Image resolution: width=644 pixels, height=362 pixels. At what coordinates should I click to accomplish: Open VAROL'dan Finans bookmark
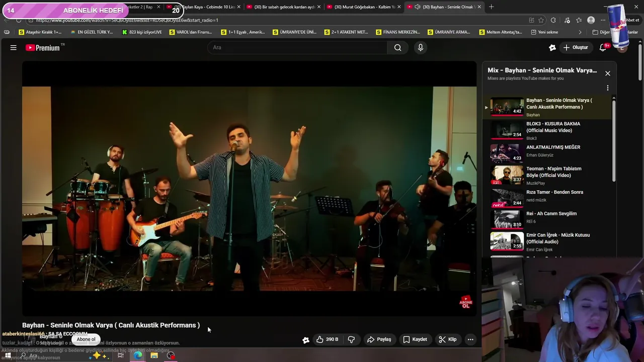pos(191,32)
